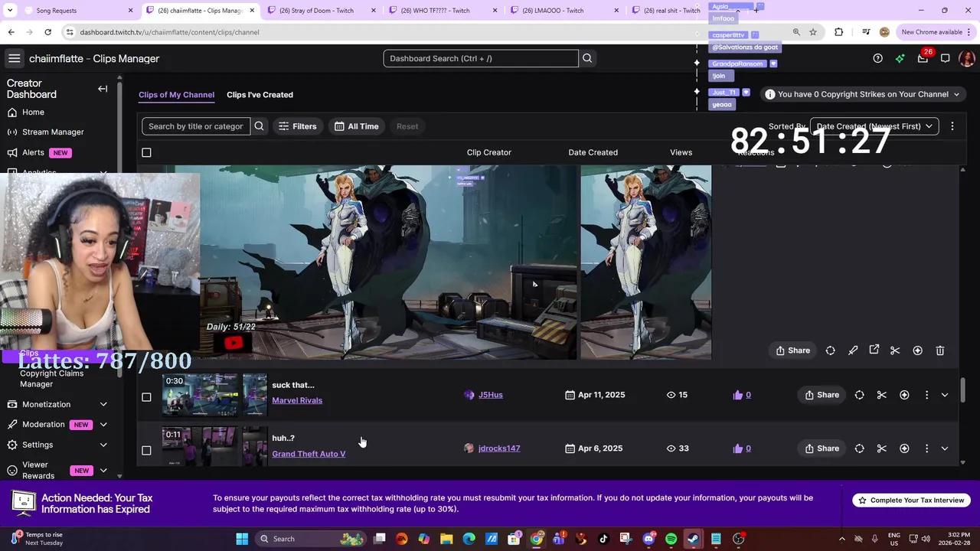Delete the expanded clip with trash icon
This screenshot has width=980, height=551.
pos(940,350)
